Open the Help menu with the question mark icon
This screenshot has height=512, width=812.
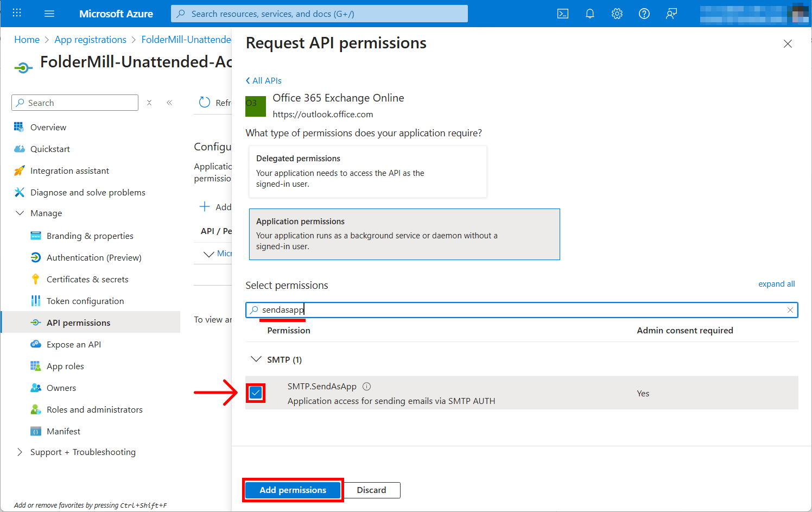(x=644, y=14)
